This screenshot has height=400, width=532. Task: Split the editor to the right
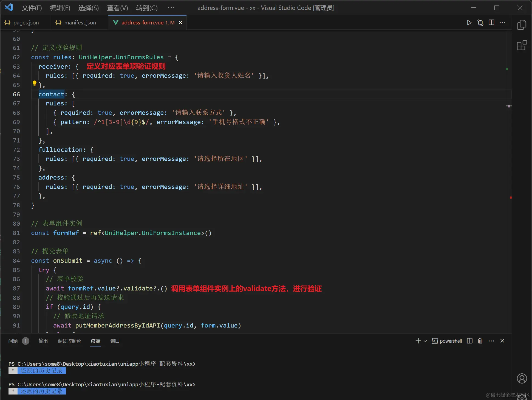[491, 23]
